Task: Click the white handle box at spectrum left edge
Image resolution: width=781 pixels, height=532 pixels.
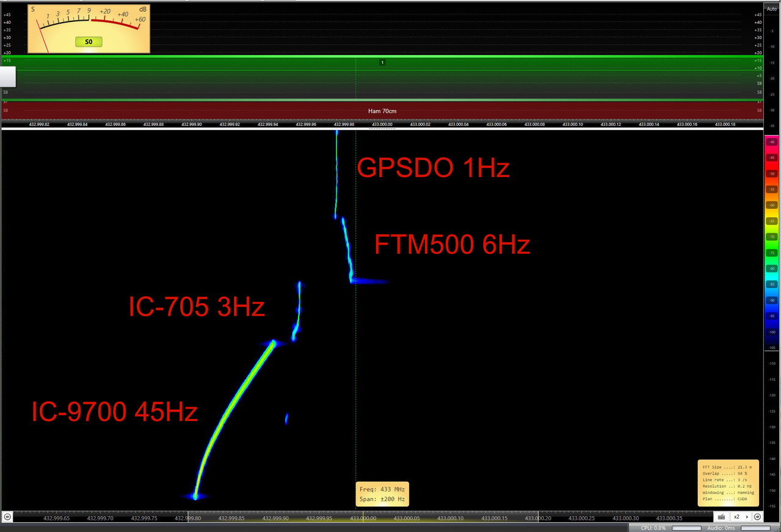Action: (x=7, y=77)
